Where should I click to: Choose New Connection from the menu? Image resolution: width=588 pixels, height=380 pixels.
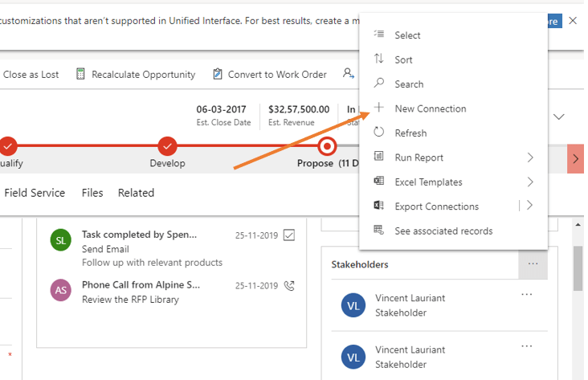(x=430, y=108)
